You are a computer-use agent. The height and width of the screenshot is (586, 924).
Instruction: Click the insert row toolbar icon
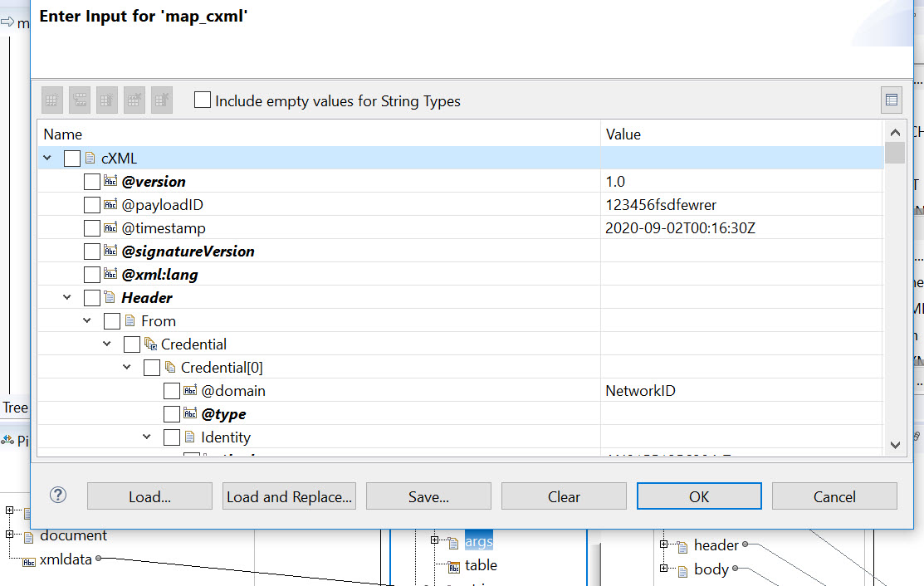coord(80,100)
